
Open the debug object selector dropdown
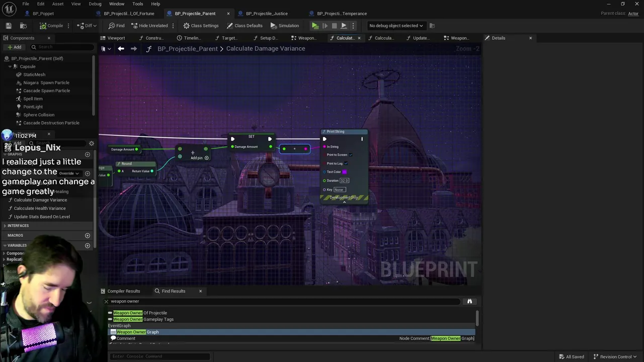(396, 26)
